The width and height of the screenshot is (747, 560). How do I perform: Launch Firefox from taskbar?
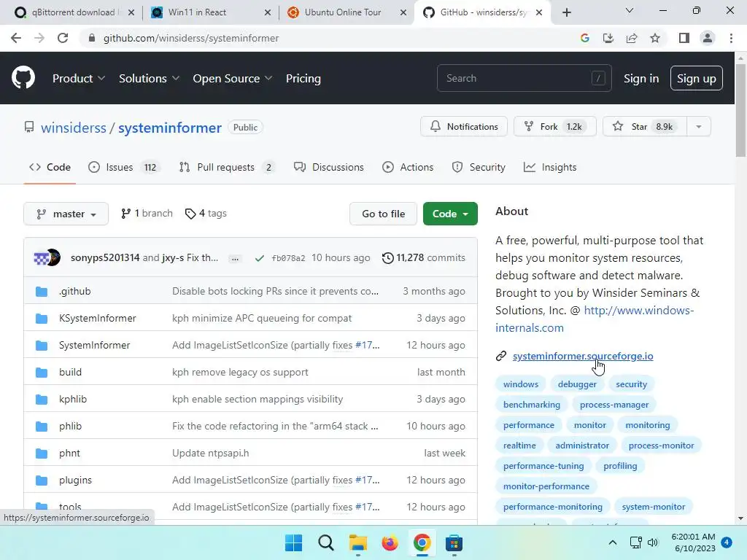pos(390,542)
